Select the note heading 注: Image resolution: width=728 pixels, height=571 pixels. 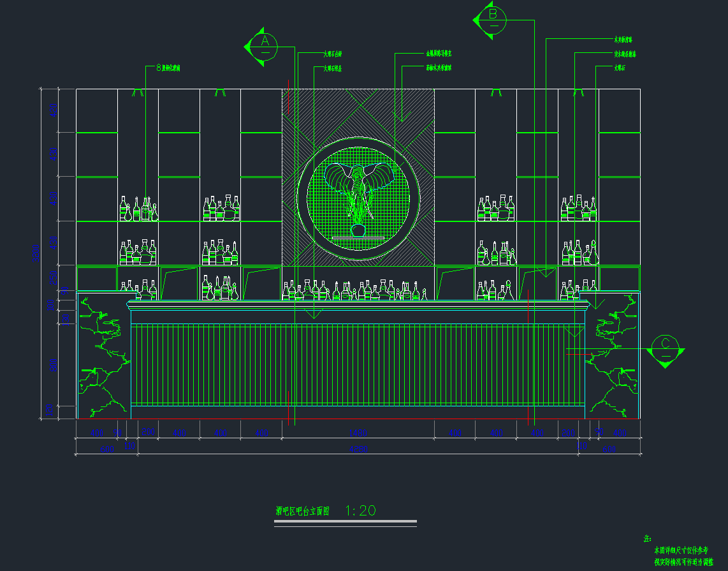click(648, 539)
